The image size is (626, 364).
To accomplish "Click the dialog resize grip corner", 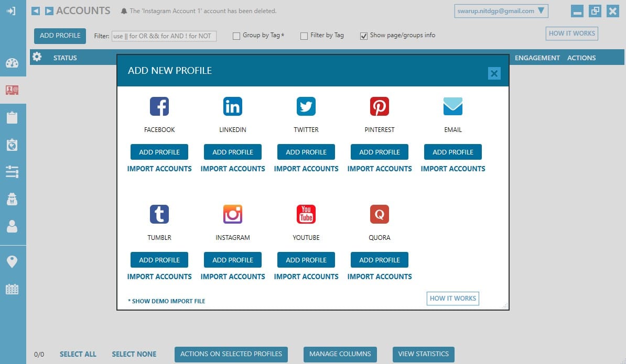I will pos(505,306).
